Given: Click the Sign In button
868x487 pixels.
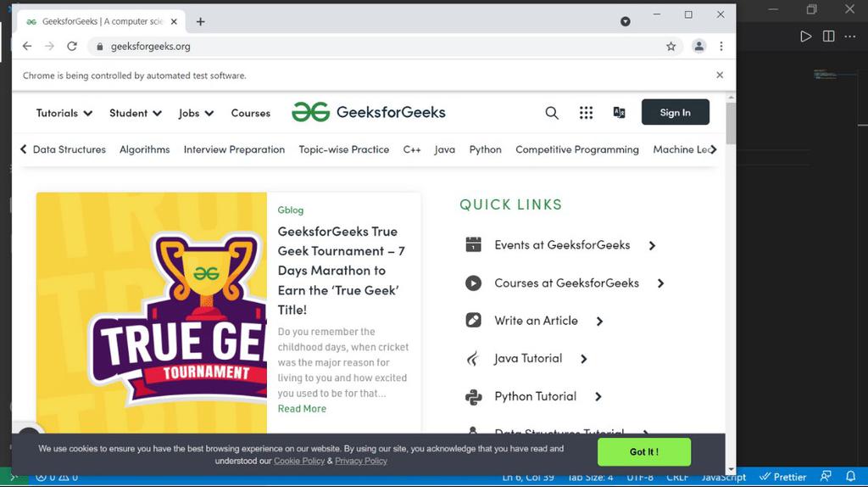Looking at the screenshot, I should 676,112.
